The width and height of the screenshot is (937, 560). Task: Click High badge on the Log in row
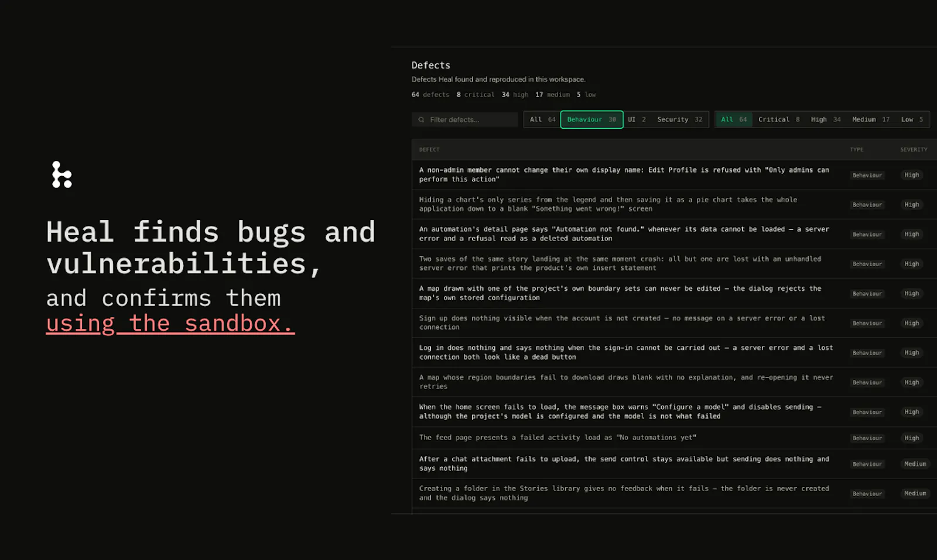[x=912, y=353]
